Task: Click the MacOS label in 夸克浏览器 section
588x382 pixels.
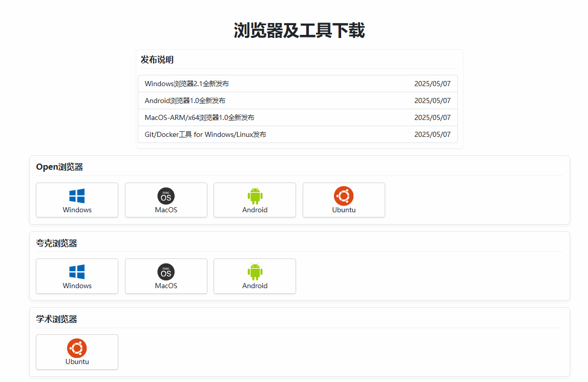Action: point(166,286)
